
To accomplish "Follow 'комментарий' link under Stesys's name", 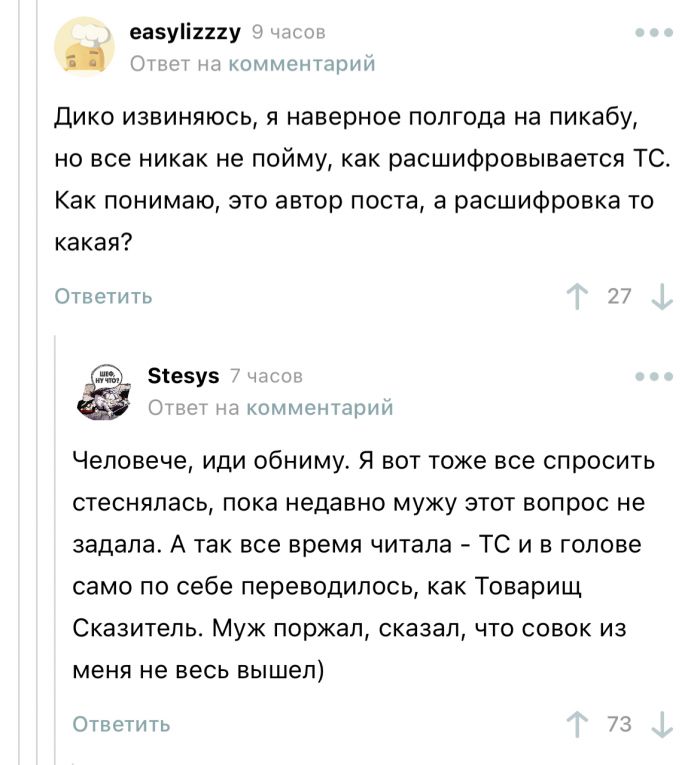I will pos(320,407).
